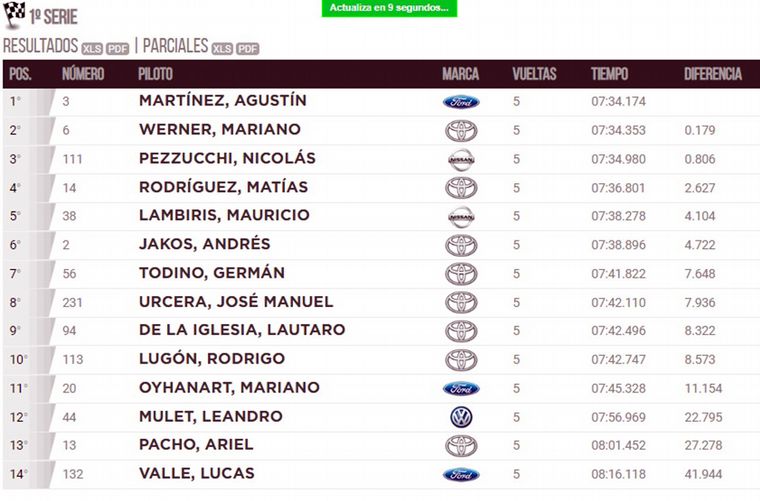Sort by the Diferencia column header

click(712, 74)
